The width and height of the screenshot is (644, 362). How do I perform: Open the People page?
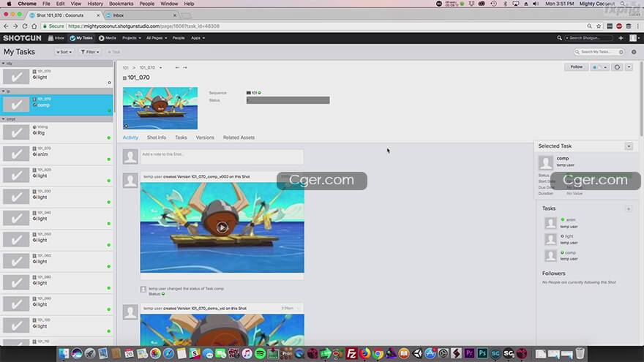pyautogui.click(x=179, y=38)
